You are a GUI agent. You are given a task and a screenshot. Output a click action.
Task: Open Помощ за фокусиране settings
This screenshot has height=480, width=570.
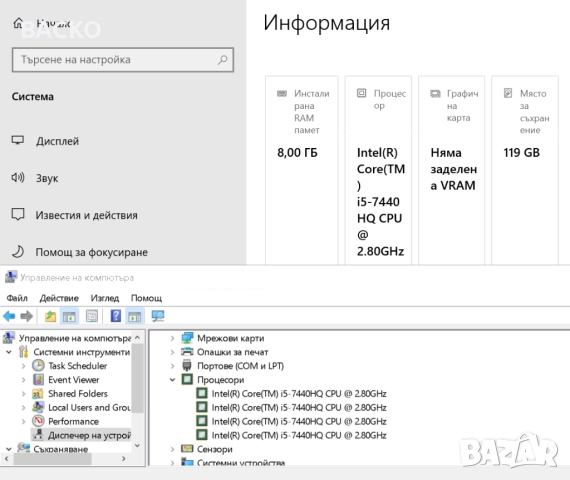click(92, 252)
